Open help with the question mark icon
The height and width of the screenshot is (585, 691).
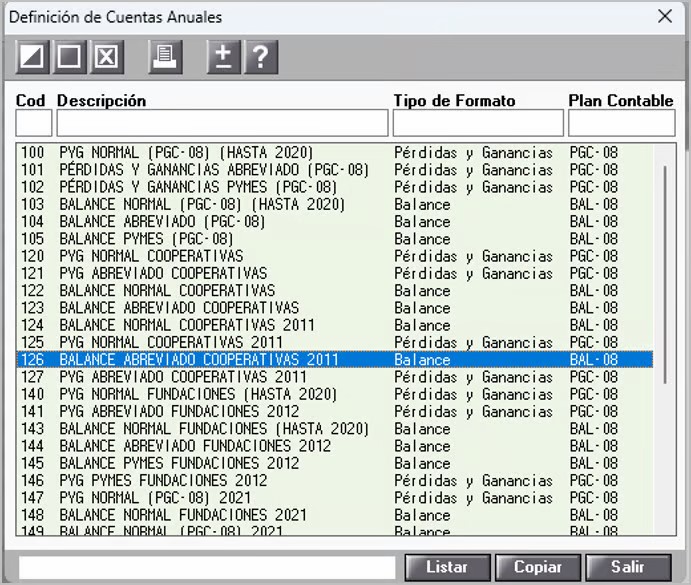261,57
